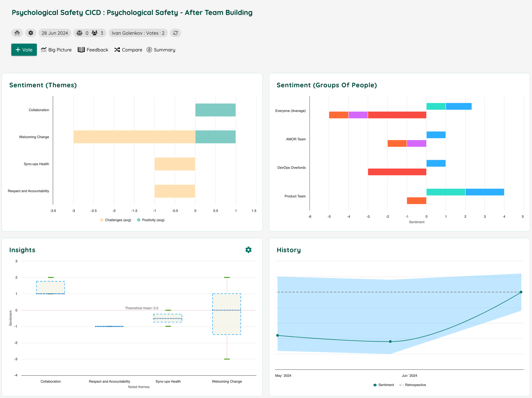The image size is (532, 398).
Task: Click Product Team orange negative bar
Action: tap(416, 201)
